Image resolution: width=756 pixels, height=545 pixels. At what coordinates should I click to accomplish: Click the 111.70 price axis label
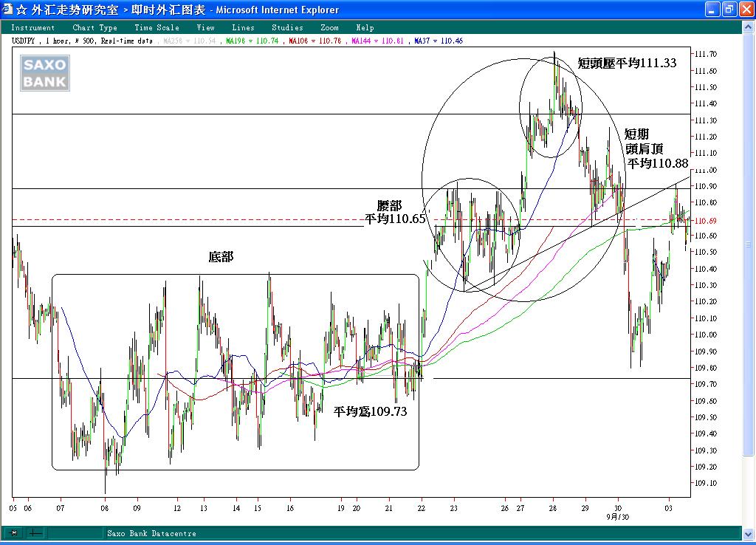pos(705,54)
